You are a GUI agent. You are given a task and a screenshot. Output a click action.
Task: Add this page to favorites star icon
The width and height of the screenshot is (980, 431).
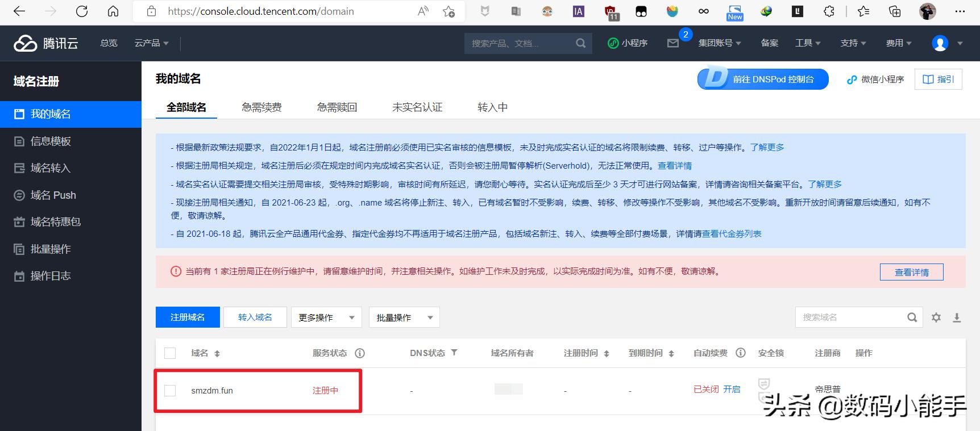[x=449, y=11]
